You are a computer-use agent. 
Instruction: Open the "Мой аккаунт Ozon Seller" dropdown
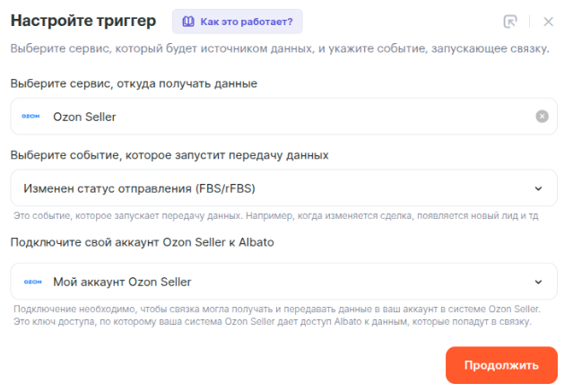tap(269, 282)
